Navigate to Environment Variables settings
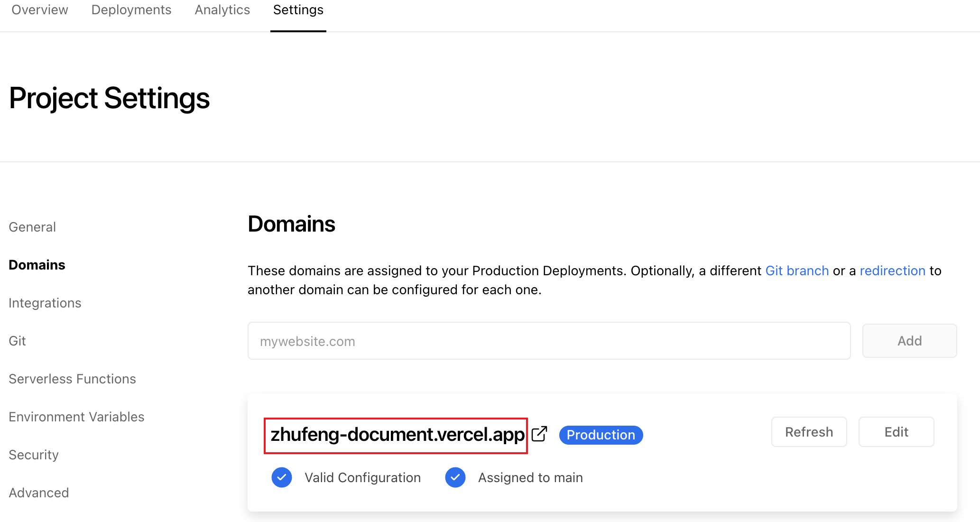The height and width of the screenshot is (522, 980). (x=76, y=417)
